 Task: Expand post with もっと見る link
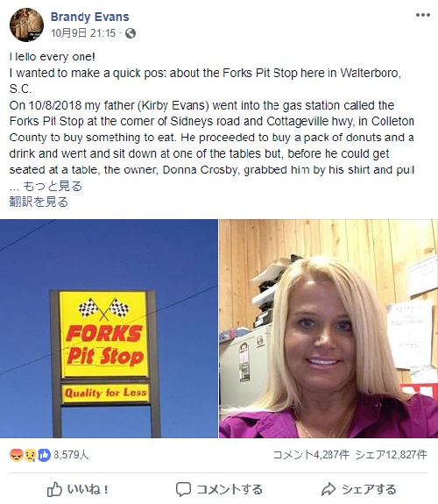53,186
